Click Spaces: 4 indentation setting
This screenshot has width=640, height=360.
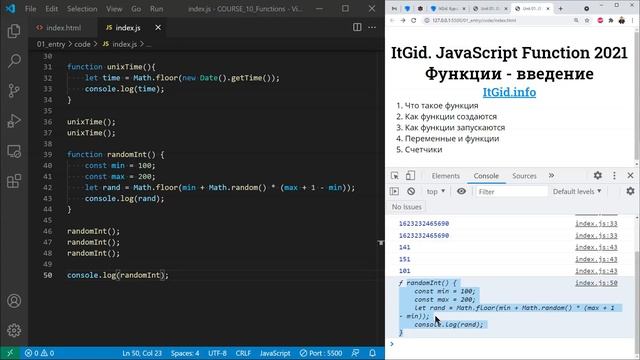click(185, 353)
